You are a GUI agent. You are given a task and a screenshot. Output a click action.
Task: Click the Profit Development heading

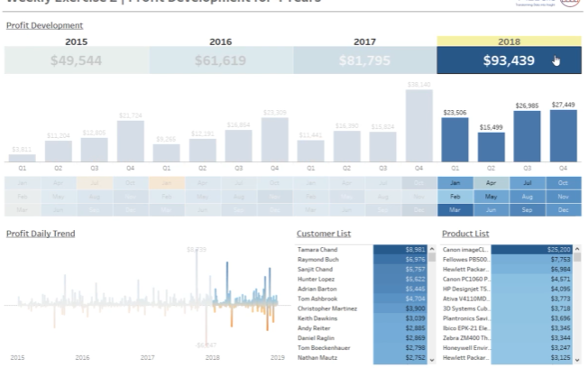(x=44, y=25)
